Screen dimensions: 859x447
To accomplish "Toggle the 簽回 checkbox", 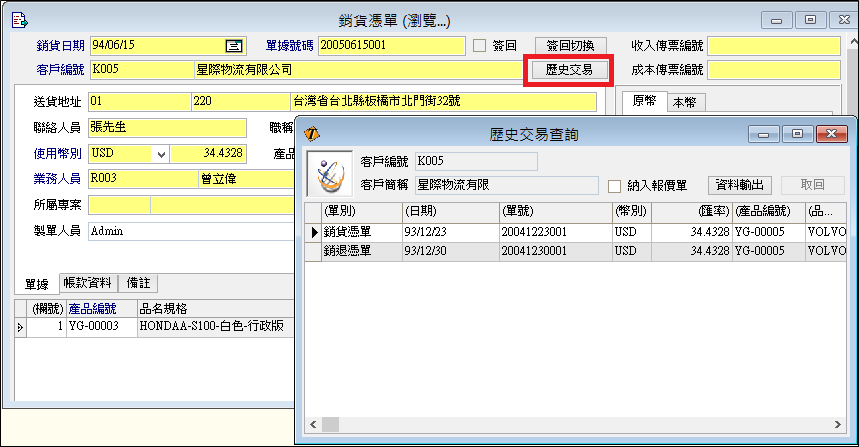I will [x=479, y=45].
